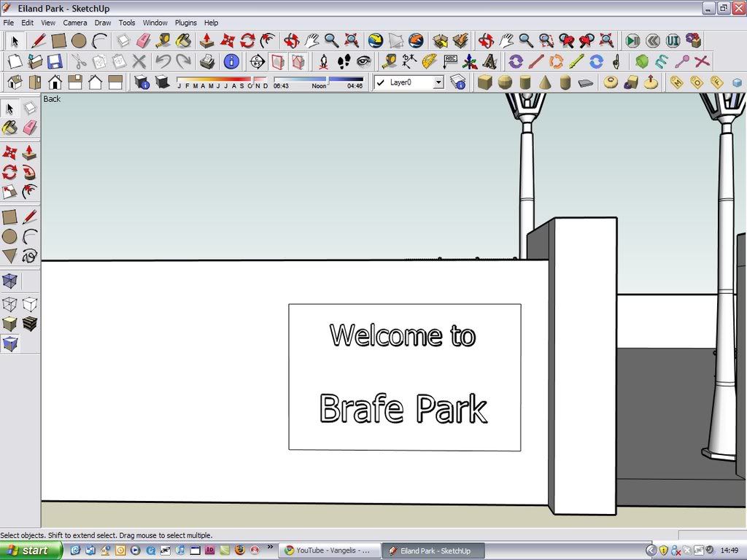This screenshot has width=747, height=560.
Task: Select the Scale tool
Action: (9, 192)
